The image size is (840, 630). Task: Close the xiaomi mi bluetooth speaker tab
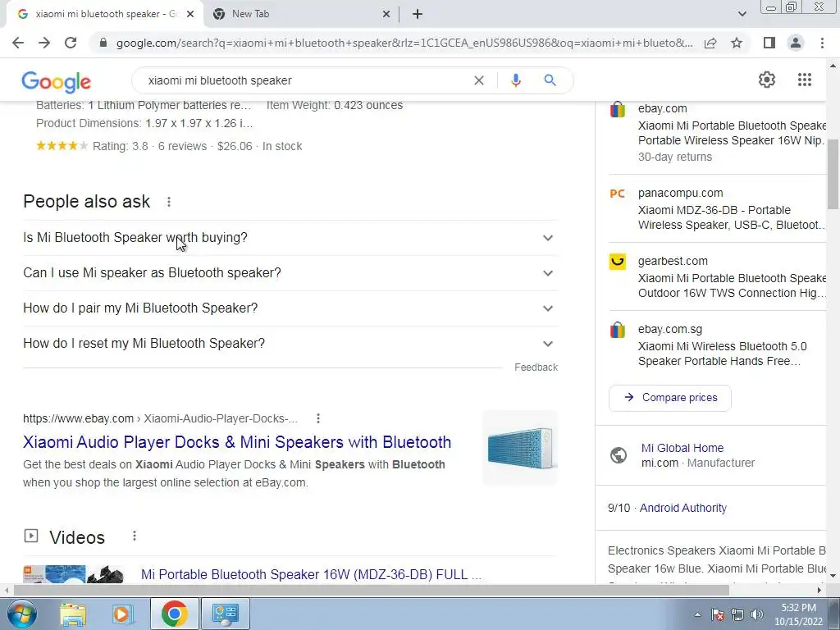[x=190, y=15]
